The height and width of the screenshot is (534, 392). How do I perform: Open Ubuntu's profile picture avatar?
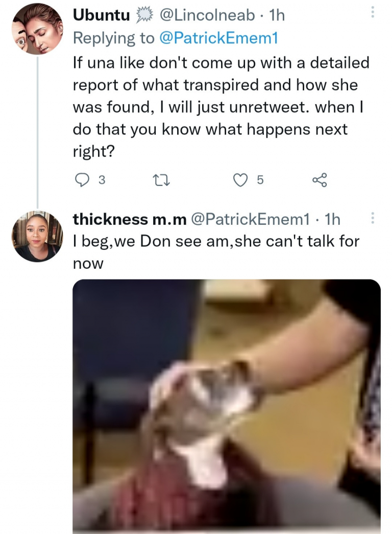coord(37,29)
